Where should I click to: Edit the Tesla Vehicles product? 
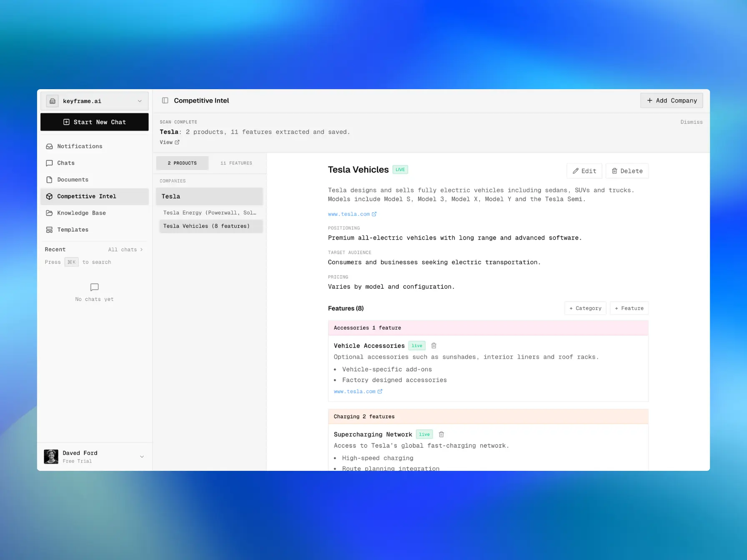pos(584,171)
